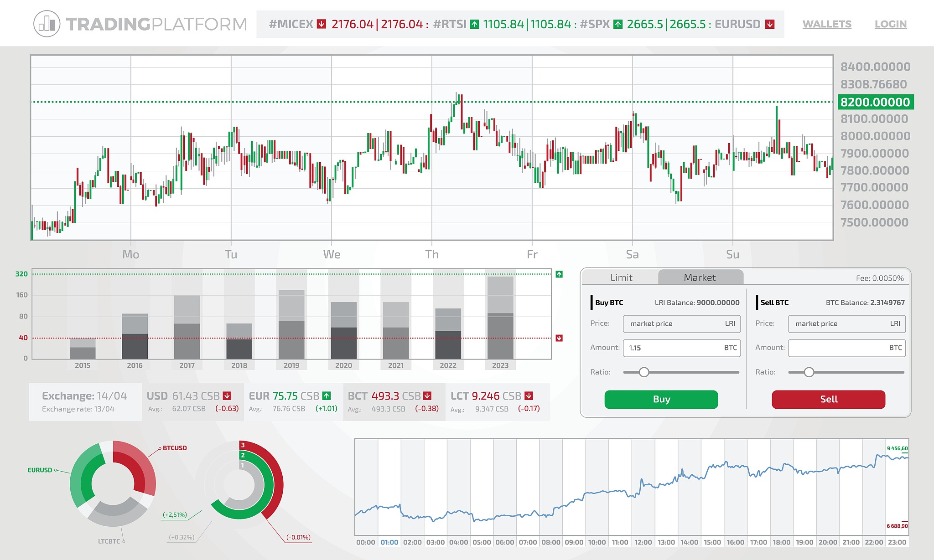Image resolution: width=934 pixels, height=560 pixels.
Task: Click the Sell BTC Ratio slider handle
Action: (x=809, y=372)
